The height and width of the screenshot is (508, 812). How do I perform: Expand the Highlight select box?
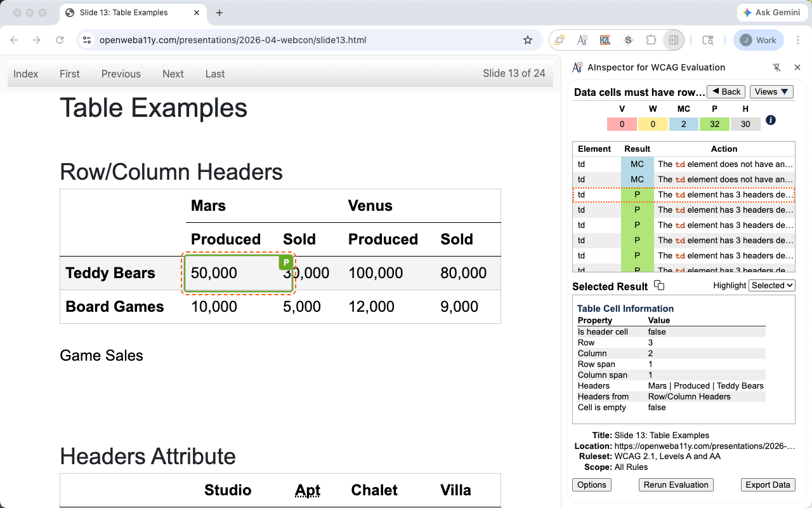tap(771, 286)
